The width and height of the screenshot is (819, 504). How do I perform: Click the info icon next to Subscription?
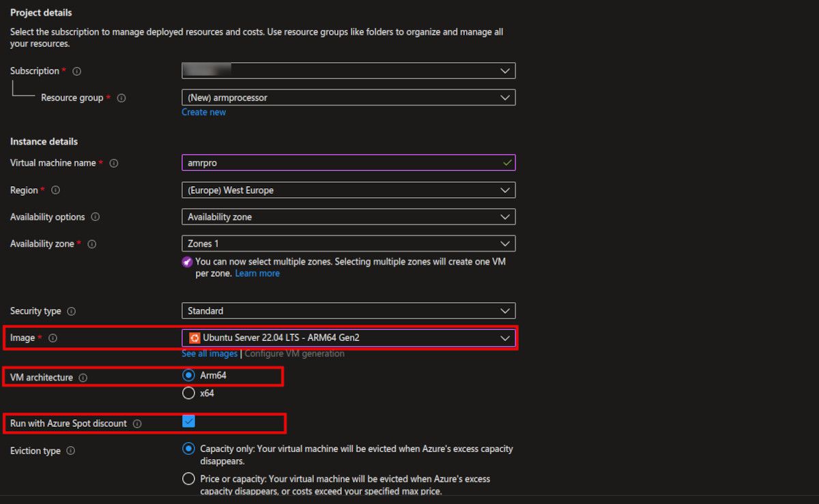click(x=76, y=71)
